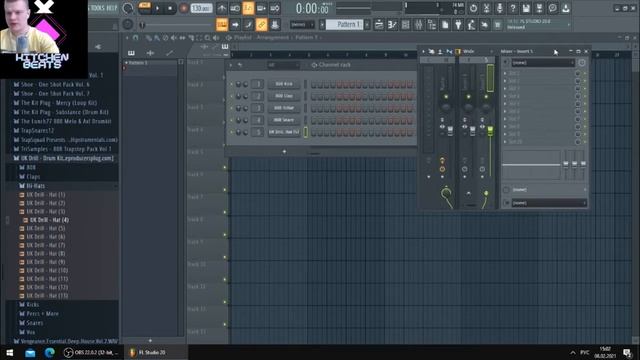The image size is (640, 360).
Task: Click the undo arrow in Channel rack header
Action: tap(240, 65)
